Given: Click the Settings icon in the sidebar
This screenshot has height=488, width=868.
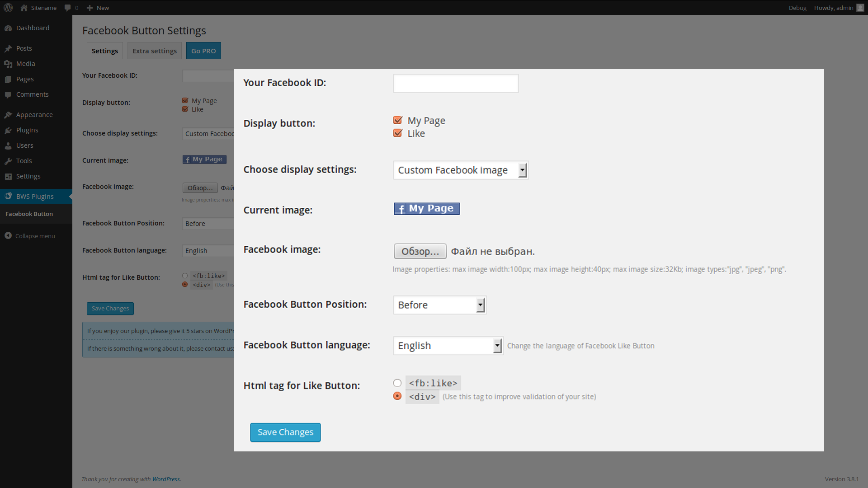Looking at the screenshot, I should click(x=8, y=176).
